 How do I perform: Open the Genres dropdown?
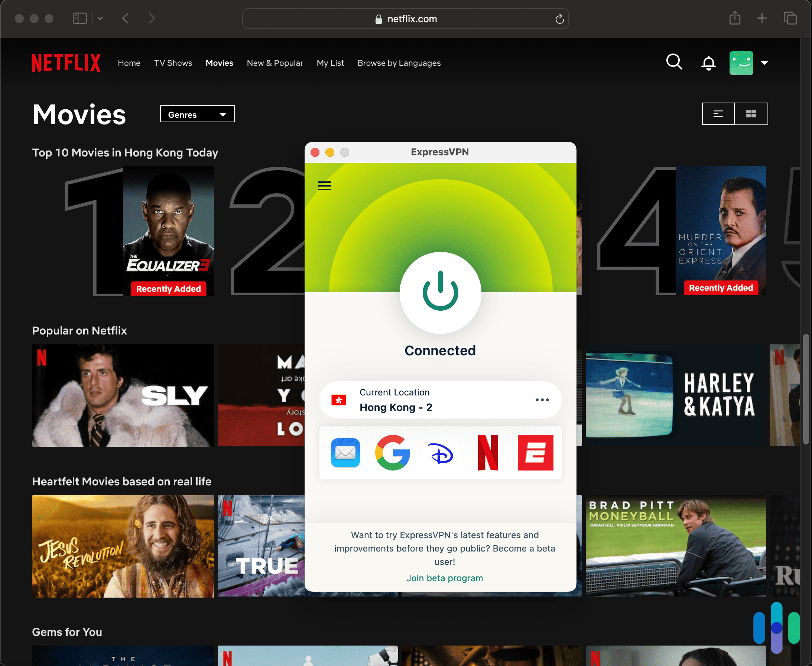pyautogui.click(x=197, y=114)
